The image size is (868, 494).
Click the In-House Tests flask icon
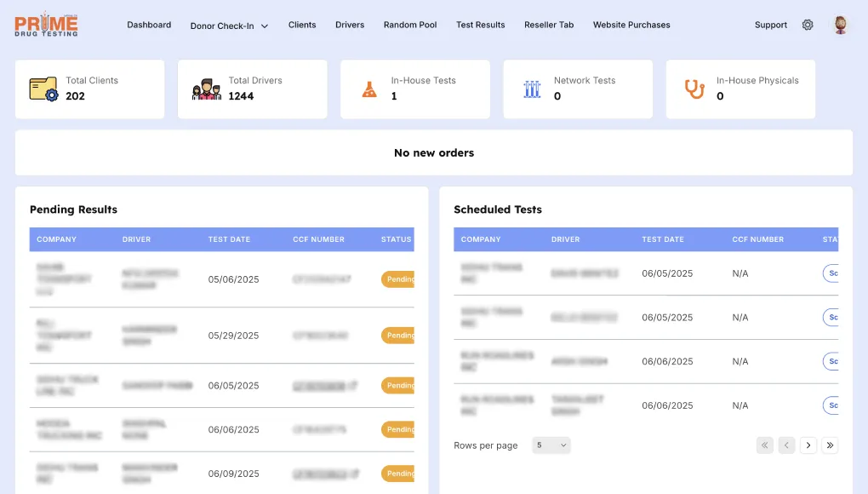[368, 89]
